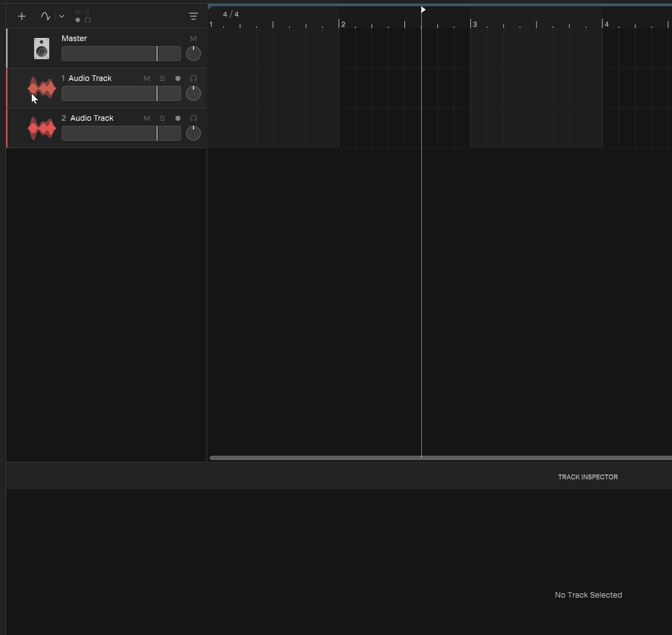
Task: Click the 4 / 4 time signature
Action: [231, 14]
